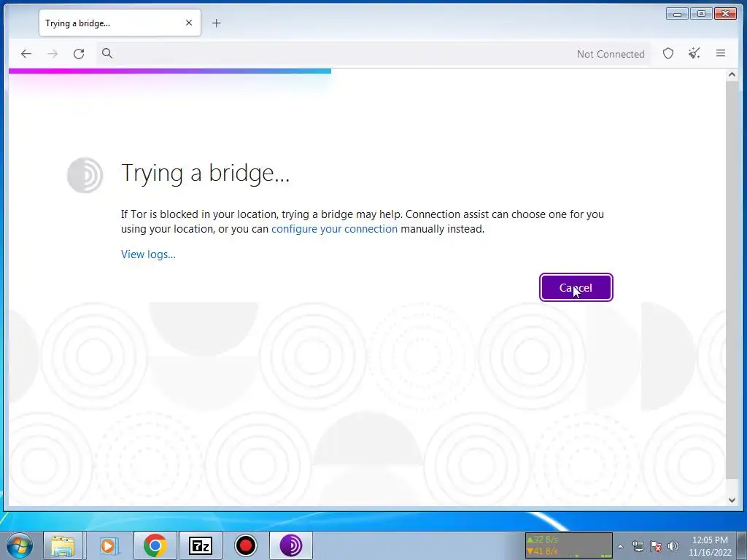
Task: Click the search magnifier in address bar
Action: pos(107,53)
